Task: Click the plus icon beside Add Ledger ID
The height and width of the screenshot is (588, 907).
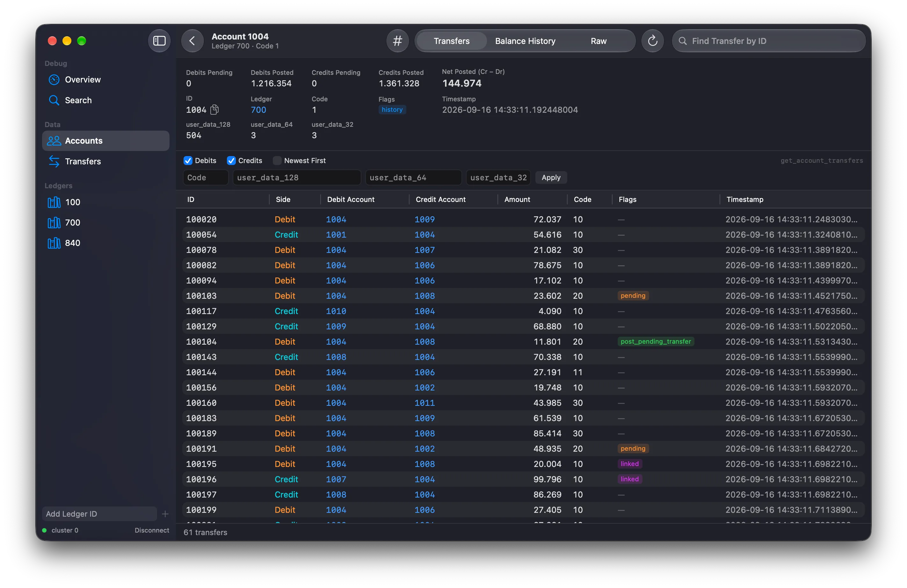Action: click(x=165, y=513)
